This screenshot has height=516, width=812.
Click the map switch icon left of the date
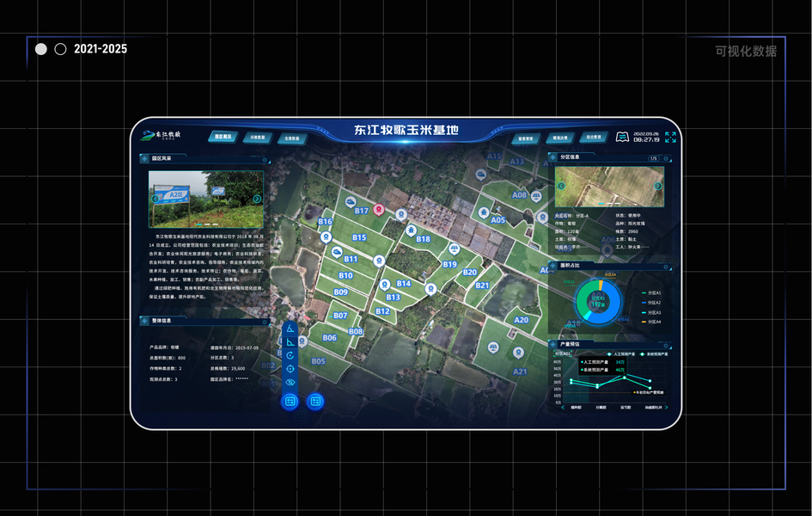(622, 137)
